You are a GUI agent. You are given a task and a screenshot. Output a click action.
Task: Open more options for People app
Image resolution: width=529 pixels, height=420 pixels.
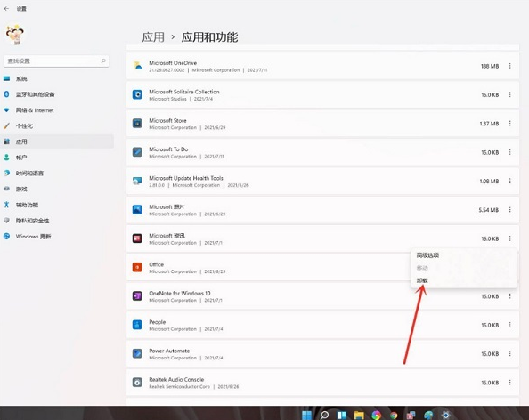point(509,325)
